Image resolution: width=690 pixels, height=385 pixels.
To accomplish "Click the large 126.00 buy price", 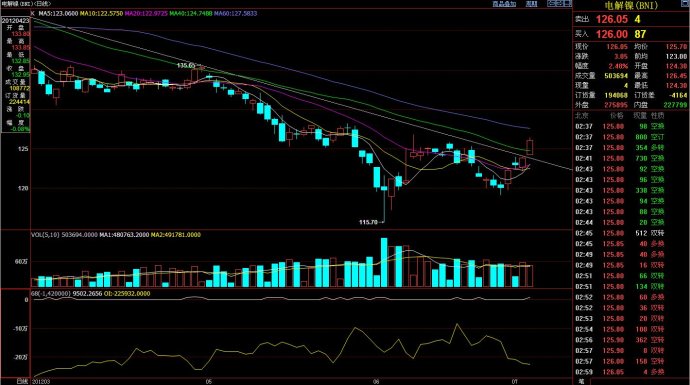I will click(612, 34).
